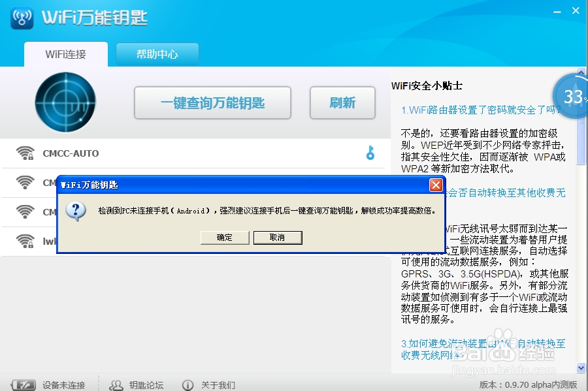588x391 pixels.
Task: Click the 33% progress bubble
Action: tap(572, 96)
